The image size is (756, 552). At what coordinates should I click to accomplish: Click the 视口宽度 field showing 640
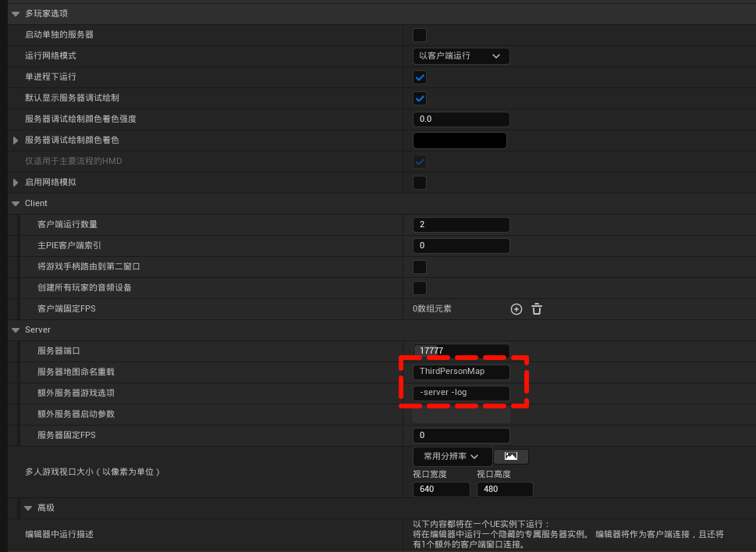pyautogui.click(x=441, y=489)
